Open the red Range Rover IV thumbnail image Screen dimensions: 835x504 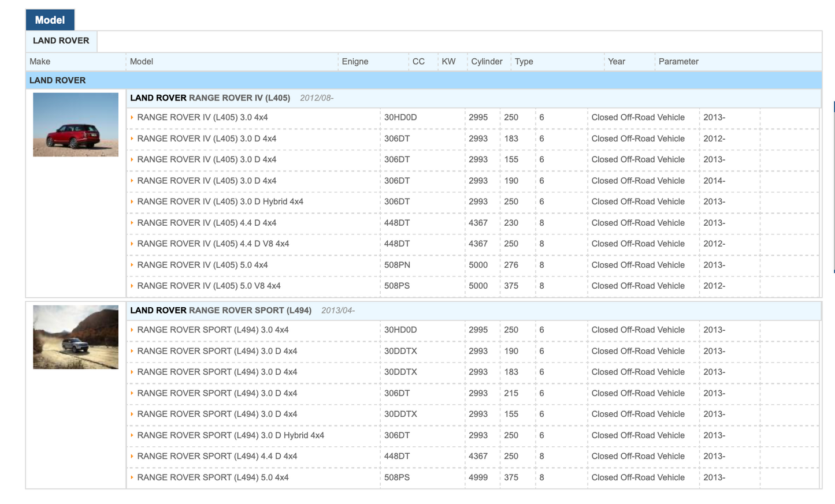coord(76,125)
